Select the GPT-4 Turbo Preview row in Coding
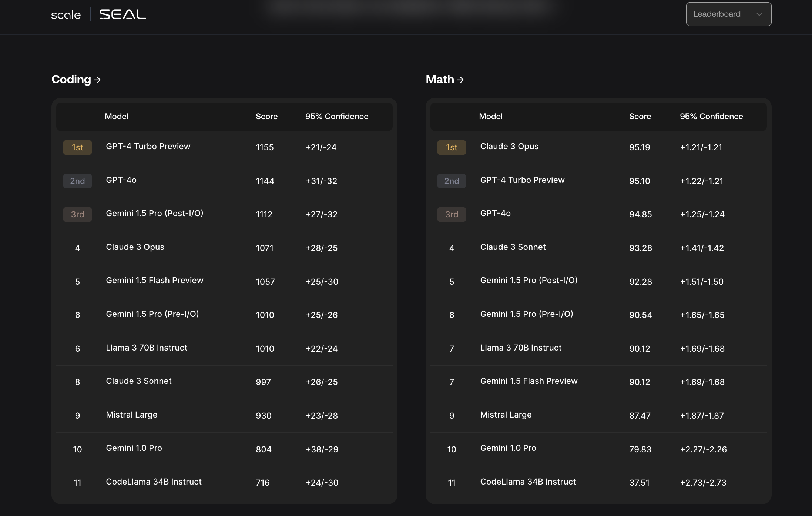Screen dimensions: 812x516 [x=148, y=147]
